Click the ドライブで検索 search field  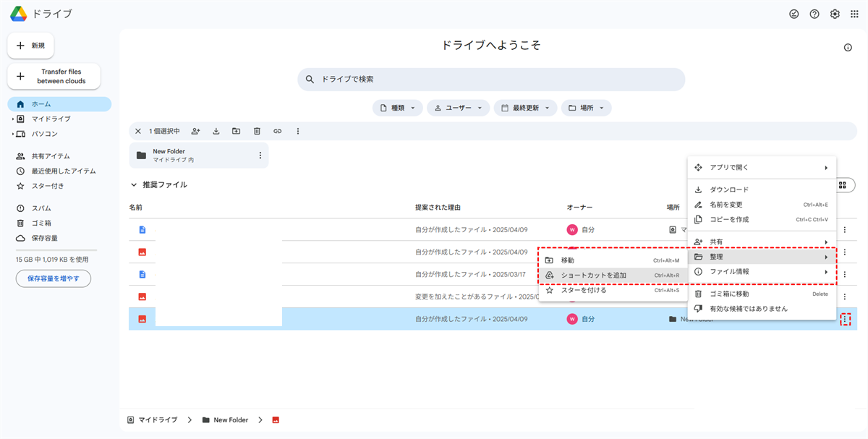492,80
